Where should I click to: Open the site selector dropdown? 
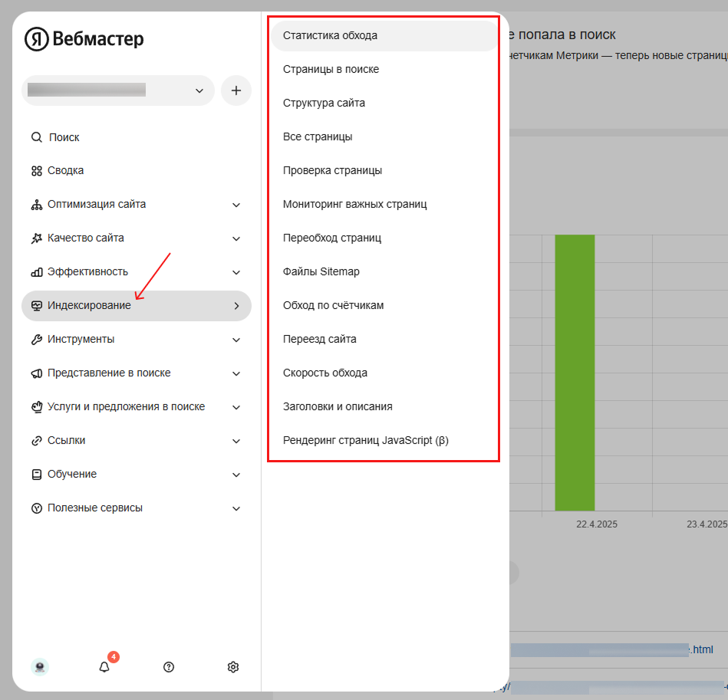click(118, 90)
